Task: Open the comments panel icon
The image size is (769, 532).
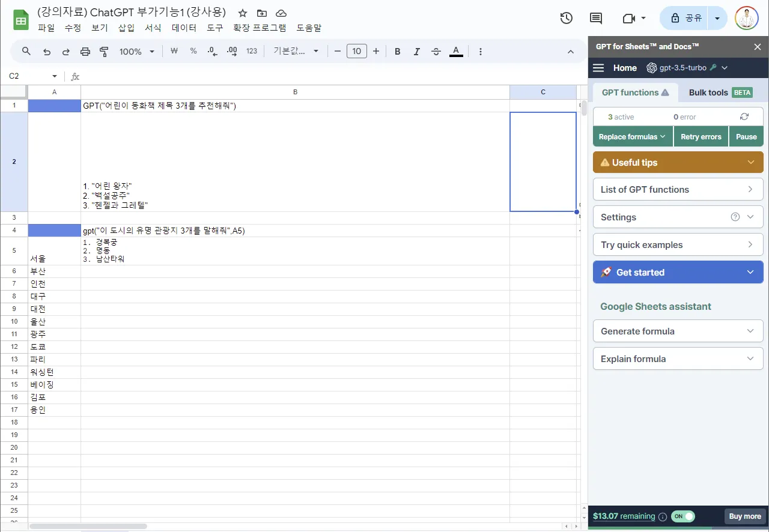Action: coord(596,18)
